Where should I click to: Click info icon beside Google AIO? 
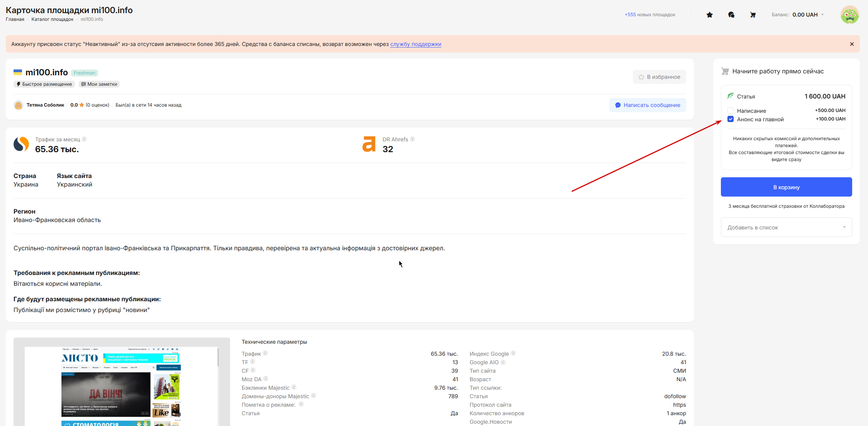coord(503,362)
